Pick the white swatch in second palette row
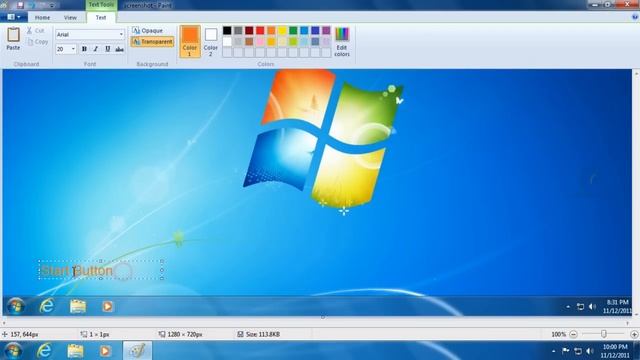Viewport: 640px width, 360px height. pyautogui.click(x=227, y=41)
